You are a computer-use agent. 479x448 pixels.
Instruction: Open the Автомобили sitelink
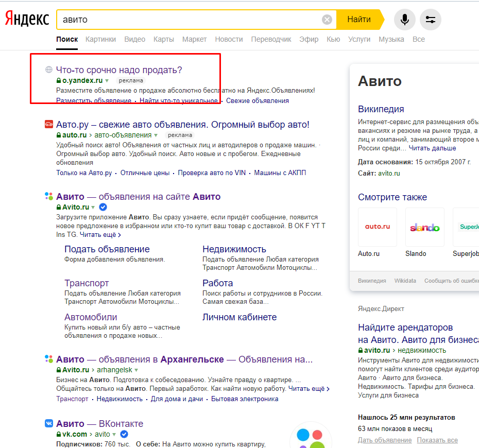click(x=91, y=317)
